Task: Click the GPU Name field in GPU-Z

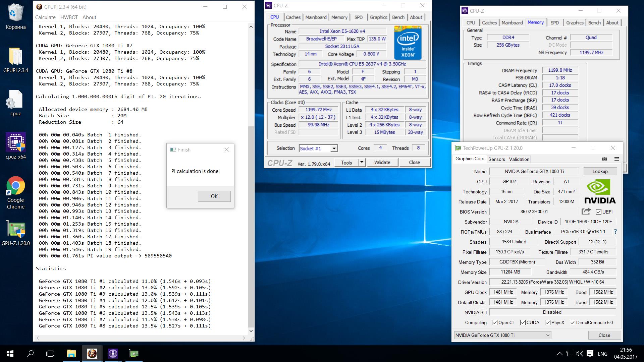Action: [534, 171]
